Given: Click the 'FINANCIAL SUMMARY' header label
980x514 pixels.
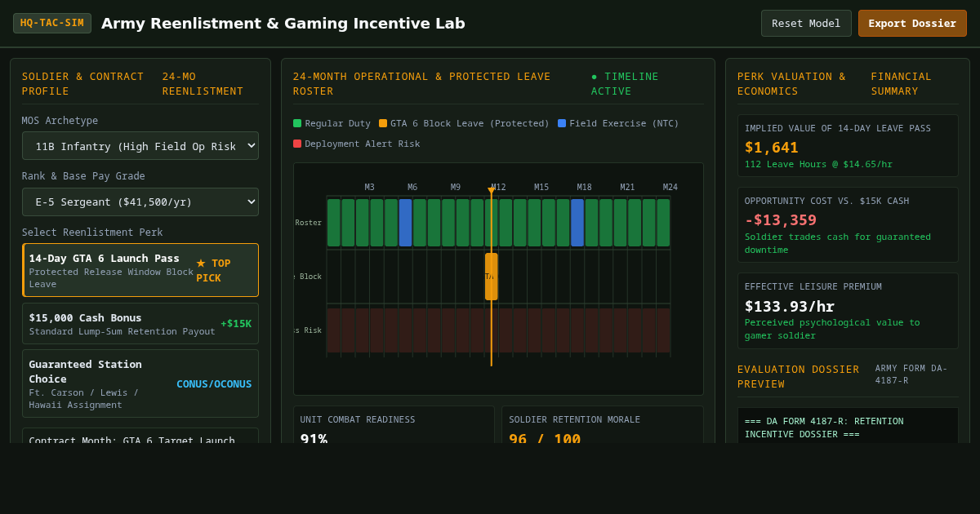Looking at the screenshot, I should [x=901, y=83].
